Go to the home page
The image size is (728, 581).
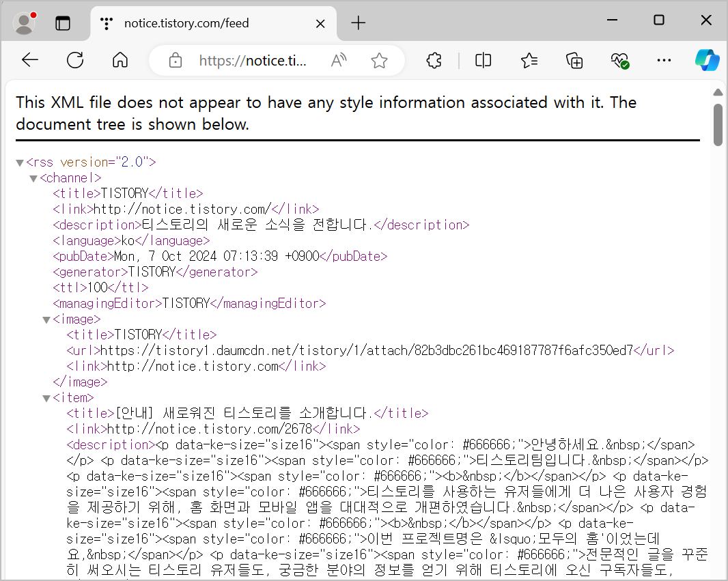[x=120, y=60]
